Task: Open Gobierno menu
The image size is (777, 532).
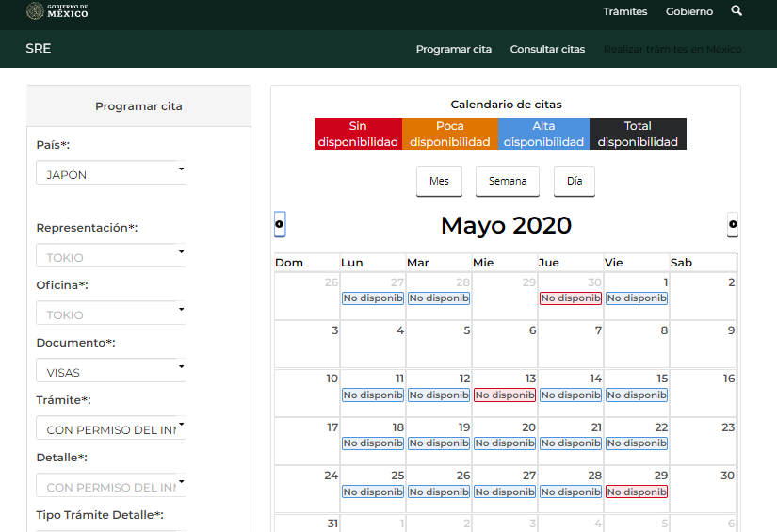Action: [x=688, y=11]
